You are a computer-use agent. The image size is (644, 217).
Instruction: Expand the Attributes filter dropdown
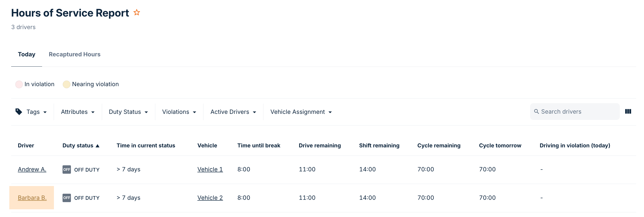tap(77, 112)
